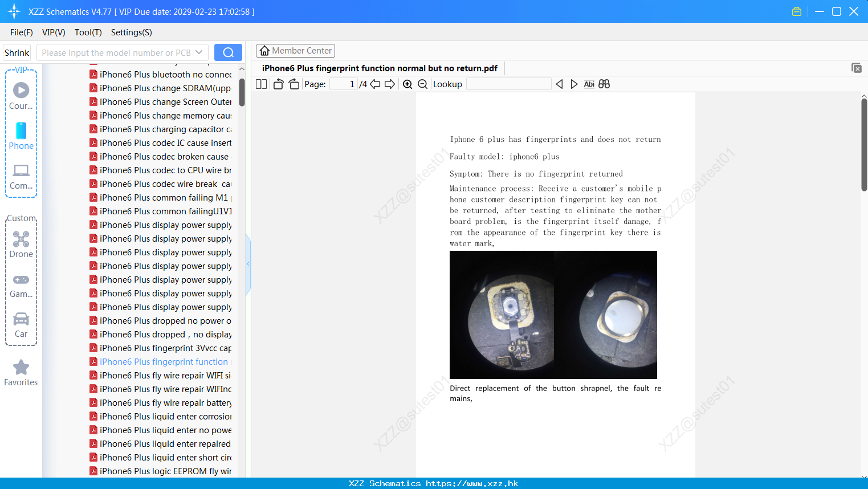This screenshot has width=868, height=489.
Task: Open the Member Center
Action: 295,51
